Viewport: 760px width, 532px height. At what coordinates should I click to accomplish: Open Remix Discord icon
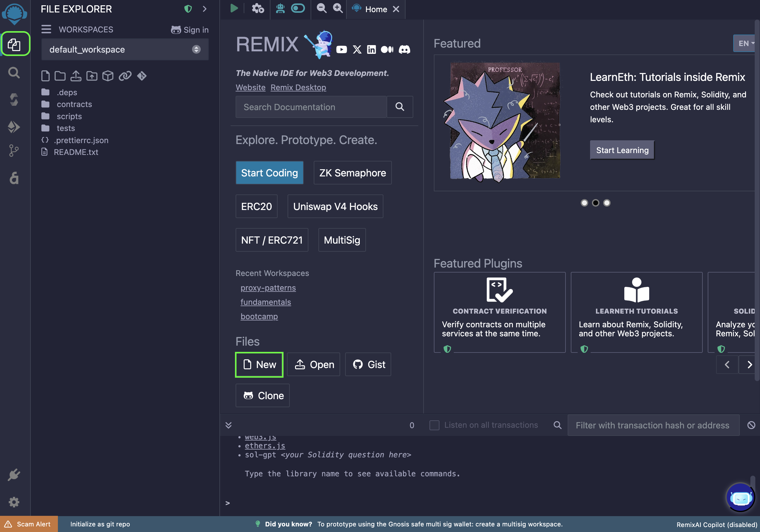coord(404,50)
